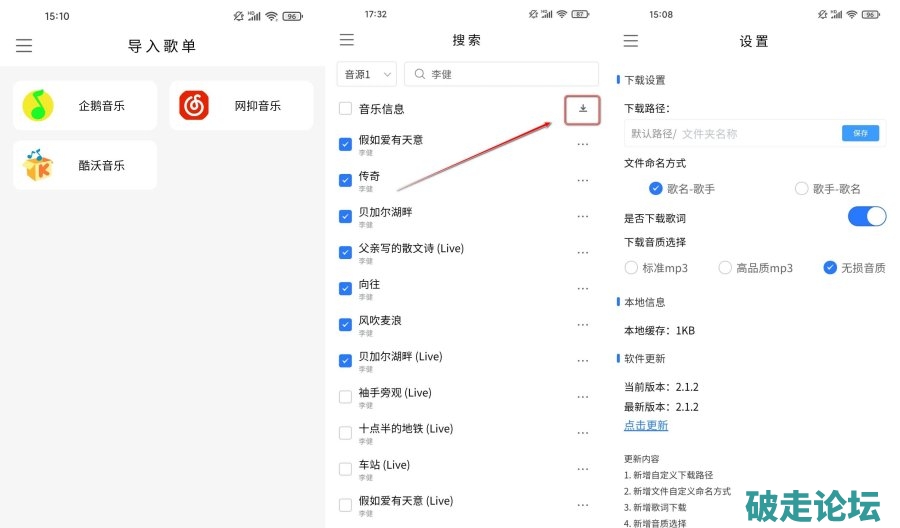Tap the 酷沃音乐 icon
The height and width of the screenshot is (528, 900).
point(39,165)
